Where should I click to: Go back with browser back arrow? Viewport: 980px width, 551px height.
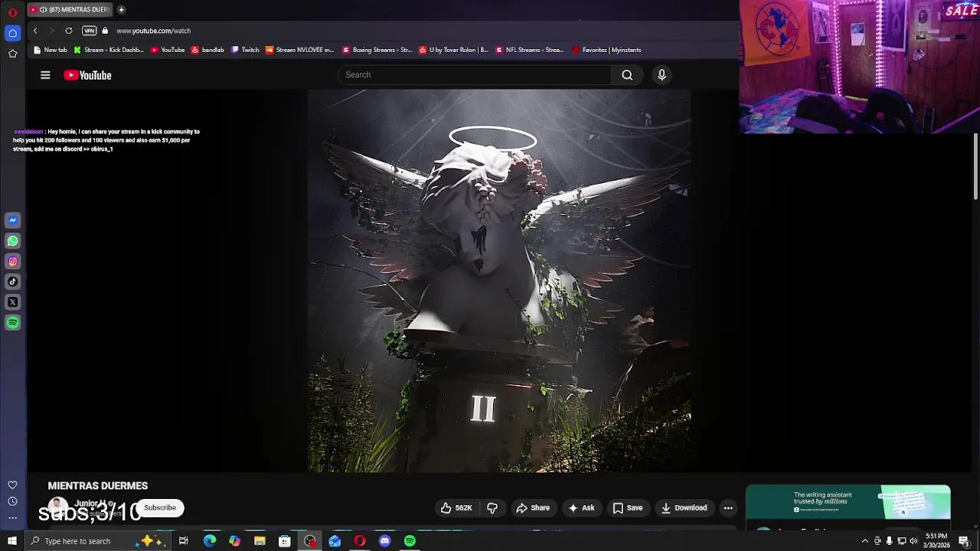click(x=35, y=31)
